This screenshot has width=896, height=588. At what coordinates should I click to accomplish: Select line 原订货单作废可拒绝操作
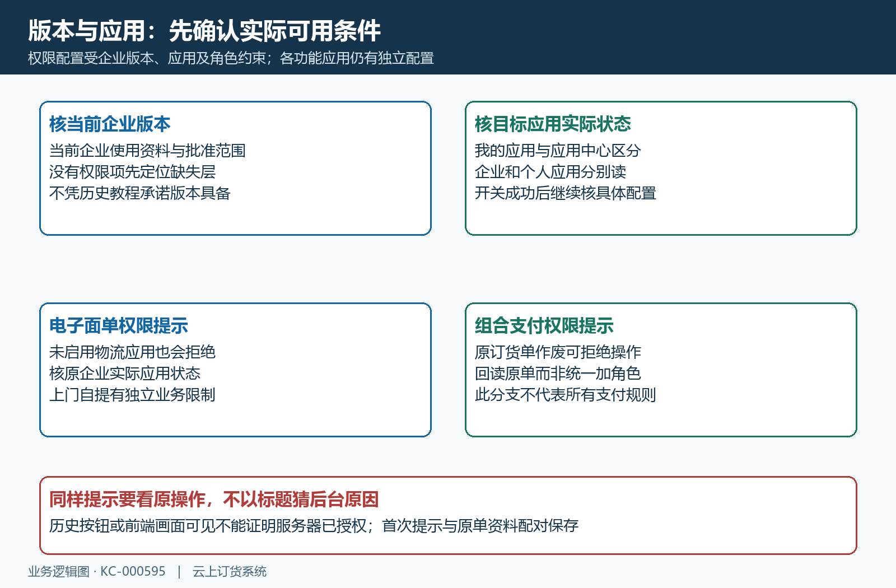coord(558,352)
